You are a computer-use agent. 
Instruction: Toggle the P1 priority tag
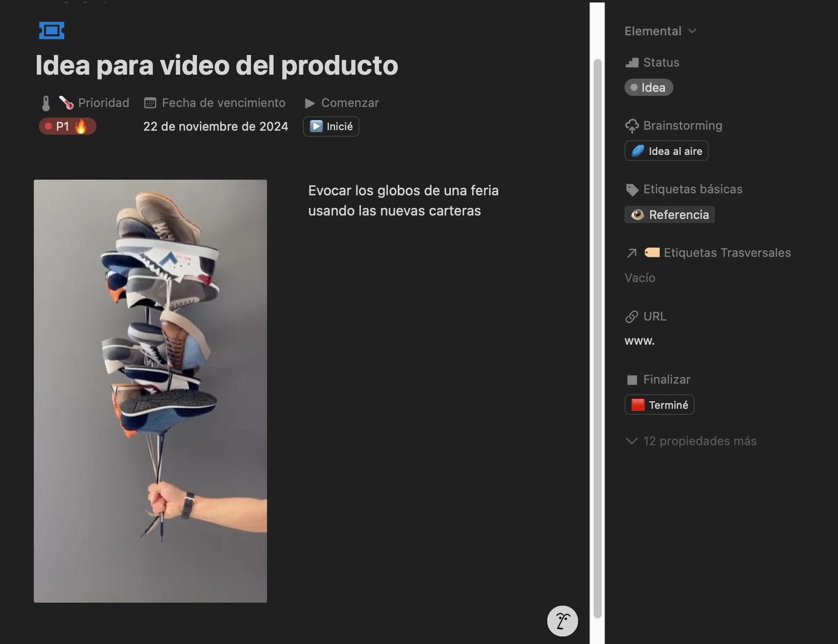pyautogui.click(x=67, y=126)
